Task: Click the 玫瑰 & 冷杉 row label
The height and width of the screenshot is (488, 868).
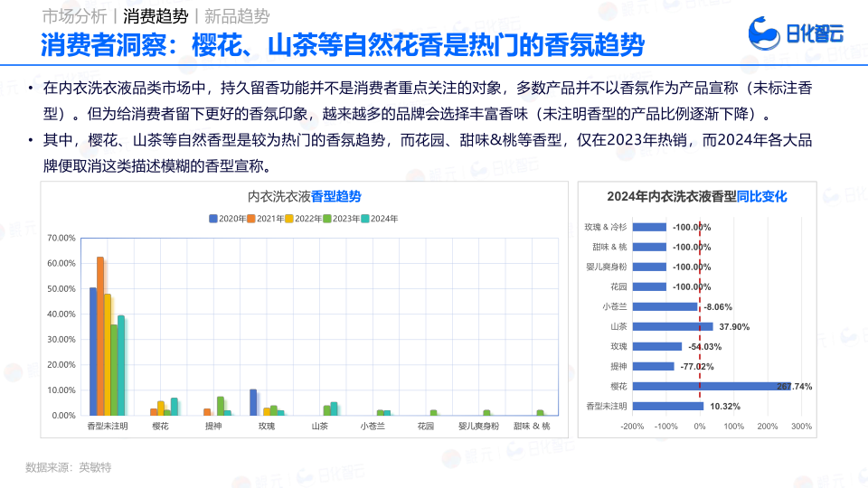Action: point(606,227)
